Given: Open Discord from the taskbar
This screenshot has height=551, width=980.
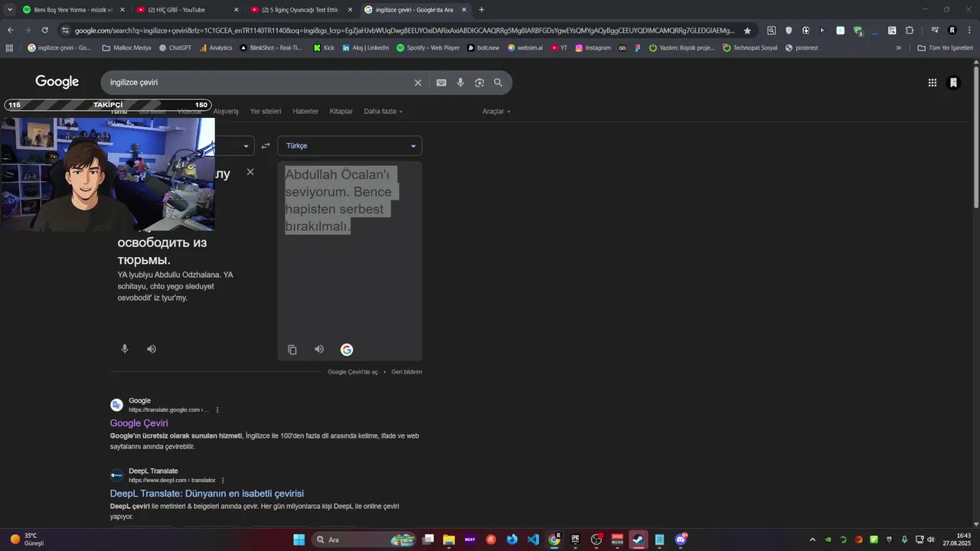Looking at the screenshot, I should 681,540.
